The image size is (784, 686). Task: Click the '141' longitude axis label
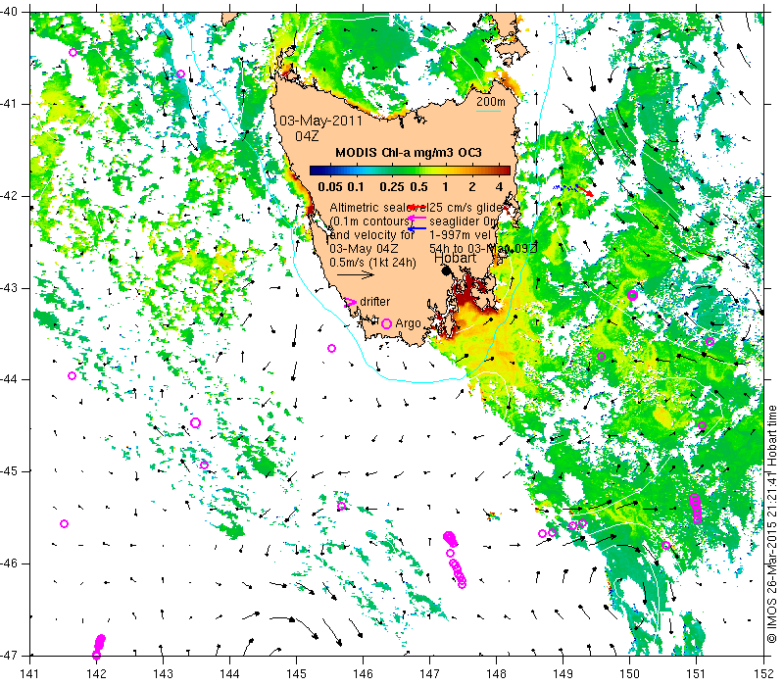click(x=30, y=673)
